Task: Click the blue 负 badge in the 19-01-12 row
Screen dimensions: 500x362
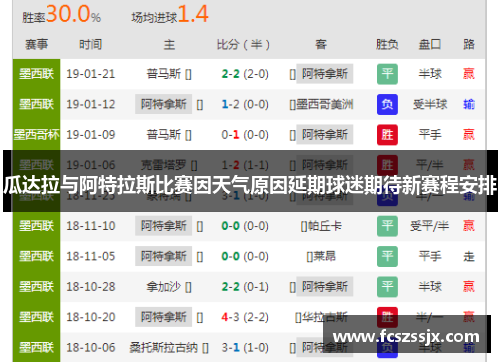Action: 387,104
